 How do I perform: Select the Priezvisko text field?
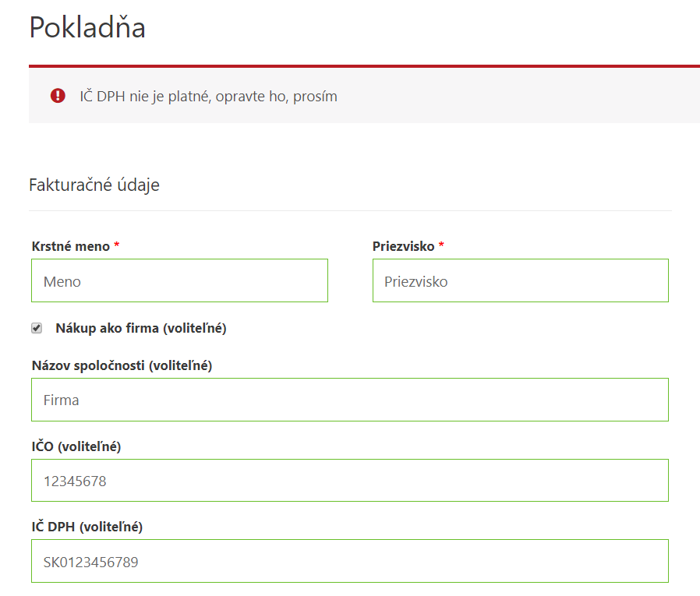click(520, 280)
